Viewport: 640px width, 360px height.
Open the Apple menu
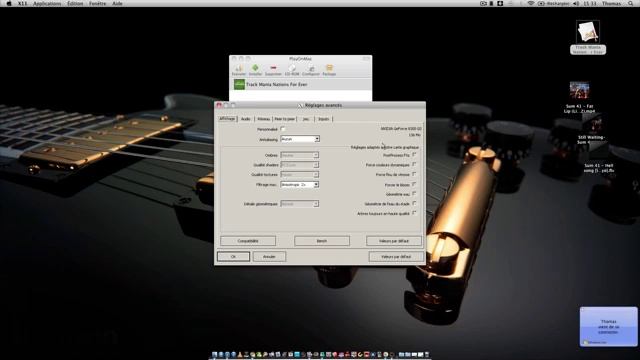[x=9, y=3]
